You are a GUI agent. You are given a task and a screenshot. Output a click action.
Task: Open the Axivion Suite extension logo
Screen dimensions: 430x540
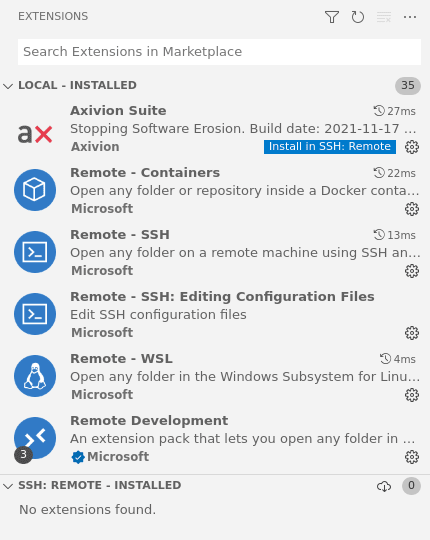pyautogui.click(x=35, y=134)
